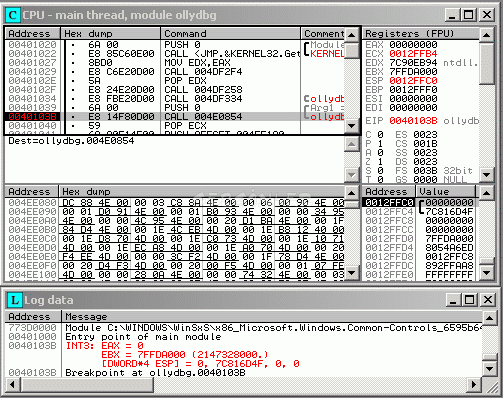Click registers pane scroll down arrow
Image resolution: width=503 pixels, height=398 pixels.
pyautogui.click(x=486, y=174)
